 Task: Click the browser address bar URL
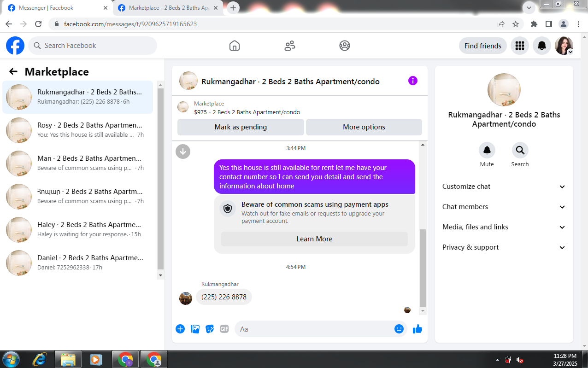130,24
